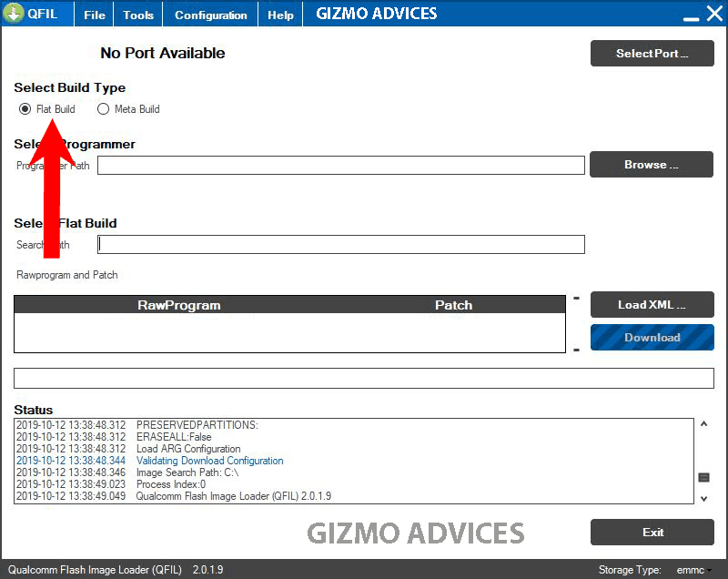Select 'Image Search Path: C:\' log line
Screen dimensions: 728x579
tap(187, 472)
